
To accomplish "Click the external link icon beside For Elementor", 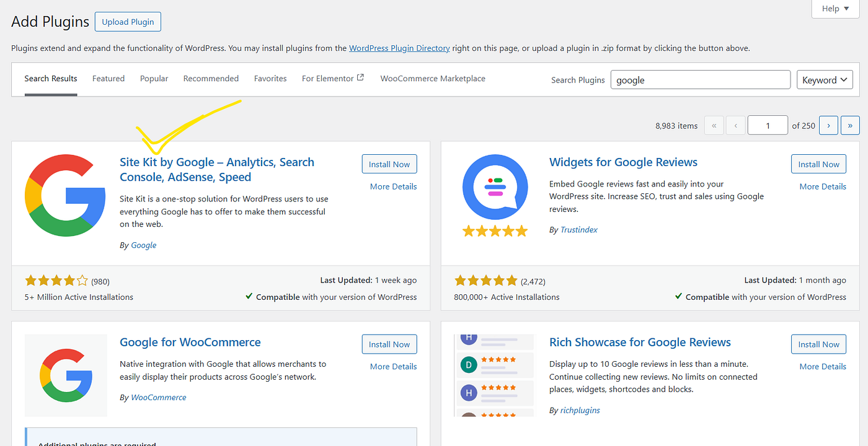I will point(360,78).
